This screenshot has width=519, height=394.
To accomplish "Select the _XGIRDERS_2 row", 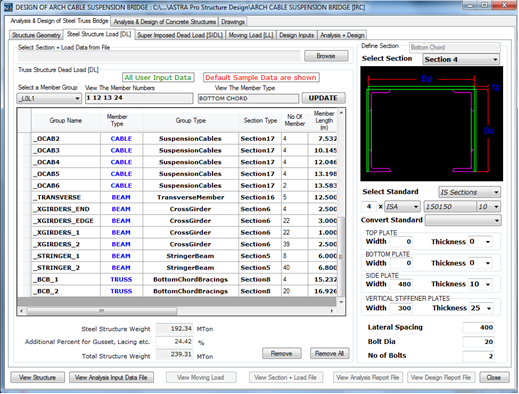I will (178, 244).
